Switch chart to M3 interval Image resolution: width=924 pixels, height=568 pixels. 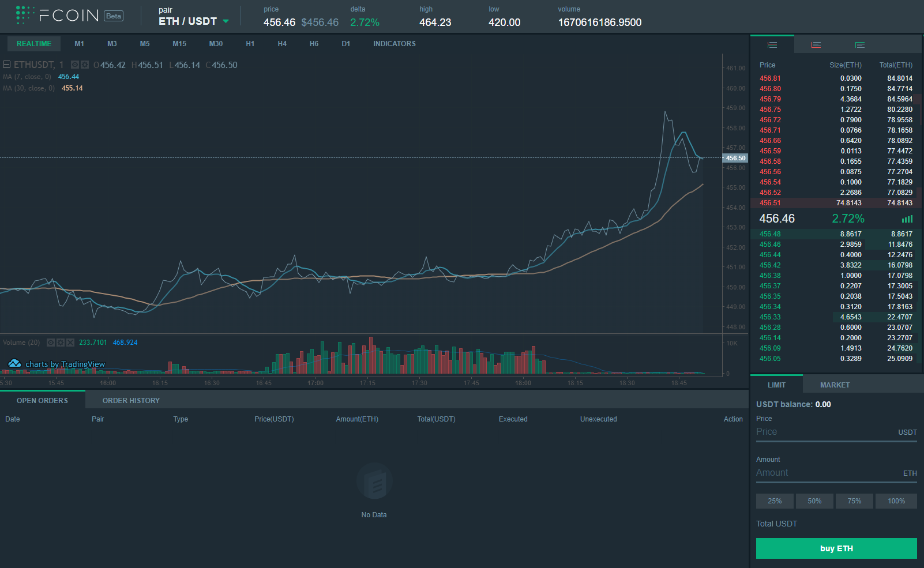coord(112,44)
